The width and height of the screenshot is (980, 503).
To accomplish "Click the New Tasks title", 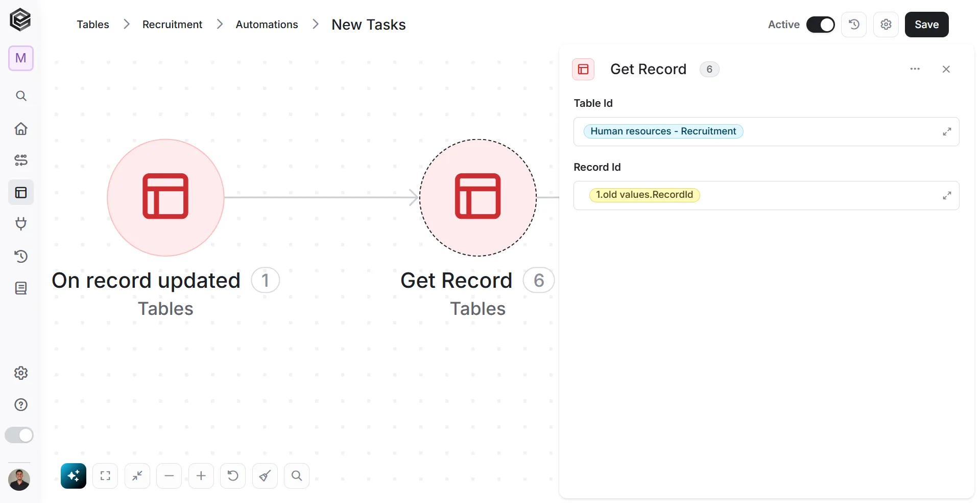I will click(369, 25).
